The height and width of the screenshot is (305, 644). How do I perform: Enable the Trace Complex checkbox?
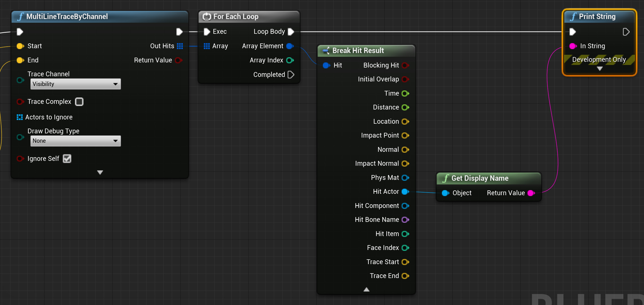click(x=79, y=102)
